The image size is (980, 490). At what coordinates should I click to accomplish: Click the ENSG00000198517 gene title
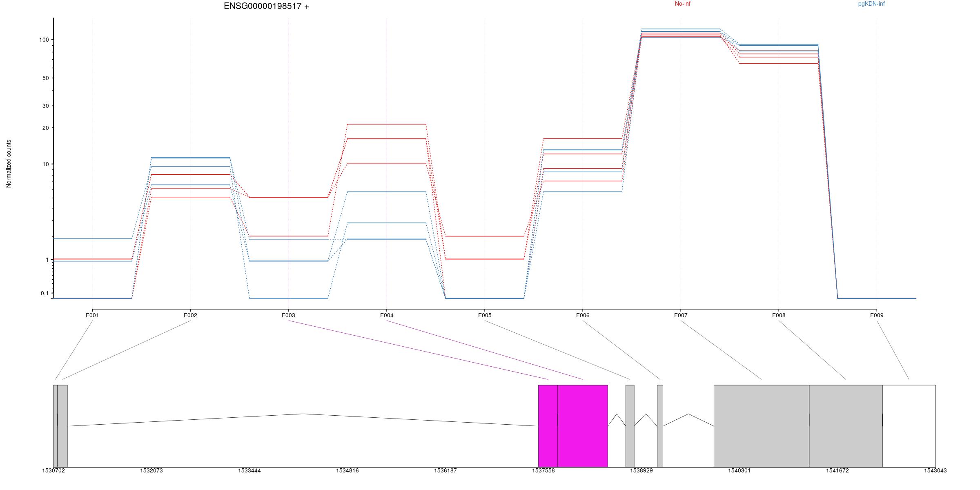[x=266, y=7]
